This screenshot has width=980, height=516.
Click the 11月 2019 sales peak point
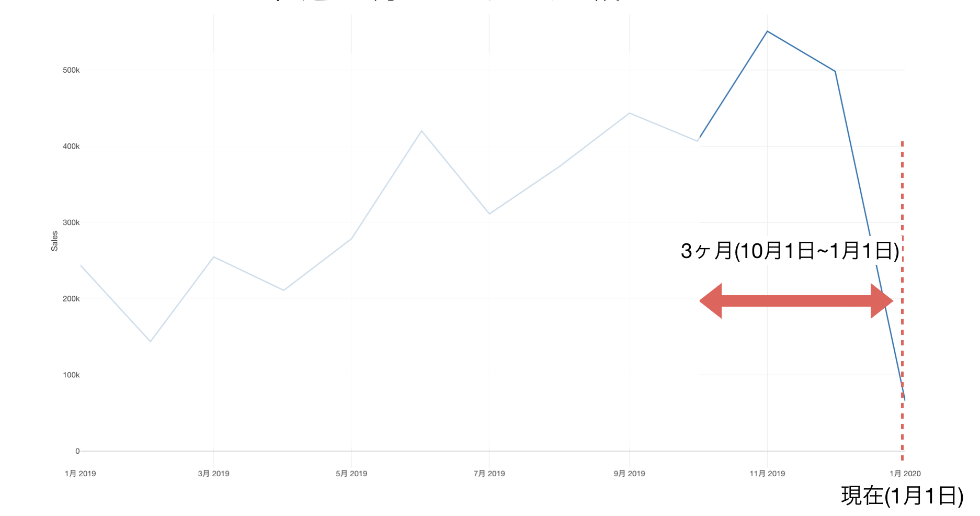(x=767, y=31)
